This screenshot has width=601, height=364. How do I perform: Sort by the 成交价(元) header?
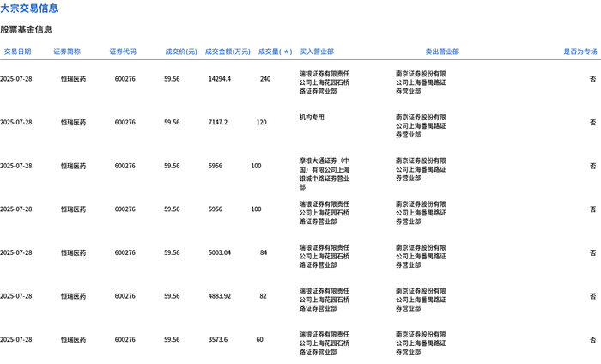181,52
